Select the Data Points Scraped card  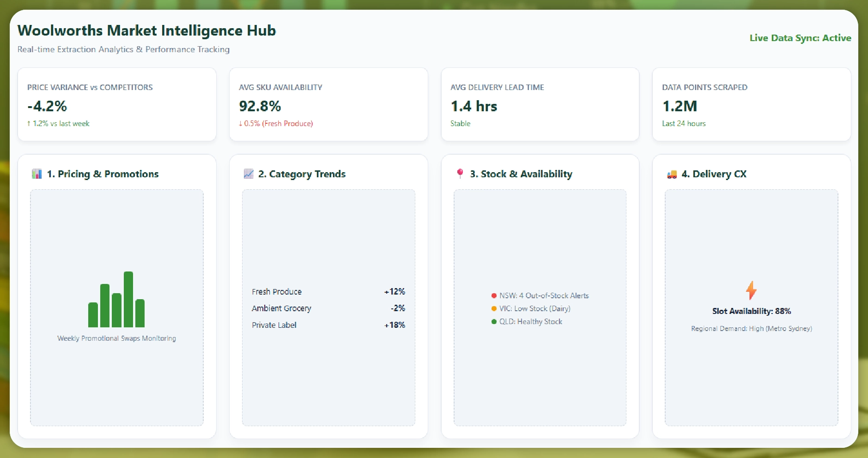point(751,104)
